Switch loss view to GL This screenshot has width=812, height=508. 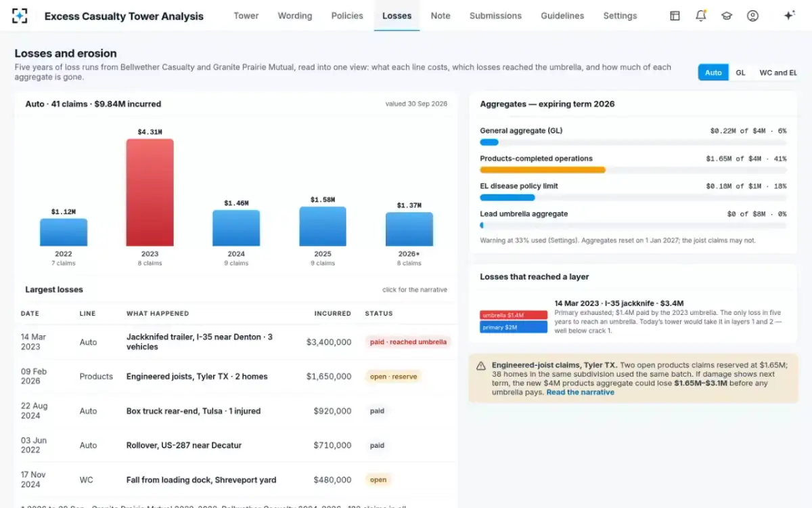coord(741,72)
